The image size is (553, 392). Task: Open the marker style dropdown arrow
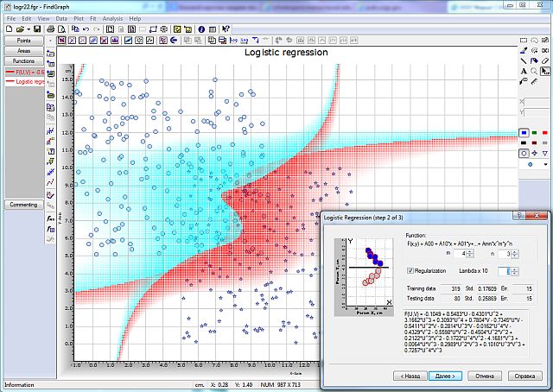pyautogui.click(x=545, y=164)
